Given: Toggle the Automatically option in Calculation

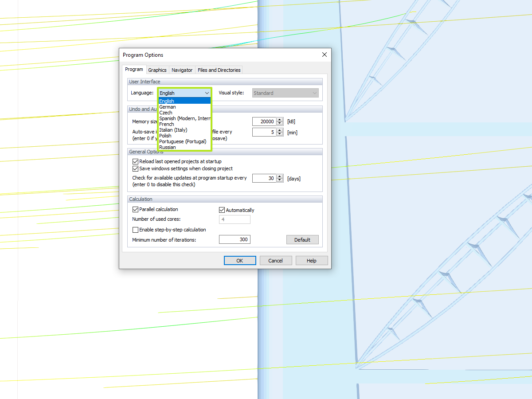Looking at the screenshot, I should pos(222,210).
